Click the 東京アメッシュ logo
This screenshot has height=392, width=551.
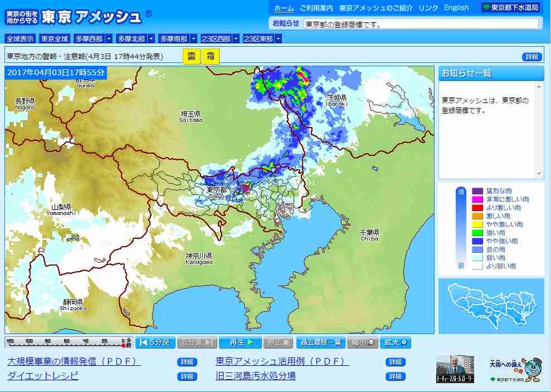click(79, 17)
